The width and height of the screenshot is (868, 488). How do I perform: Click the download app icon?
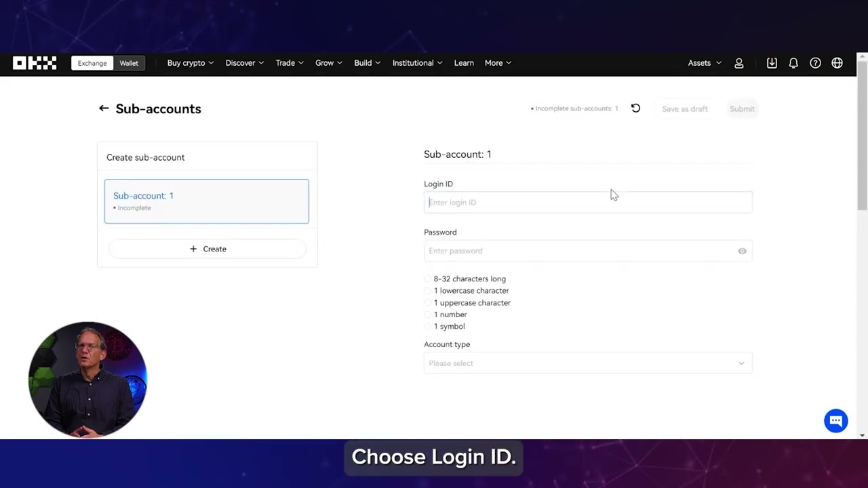(772, 63)
